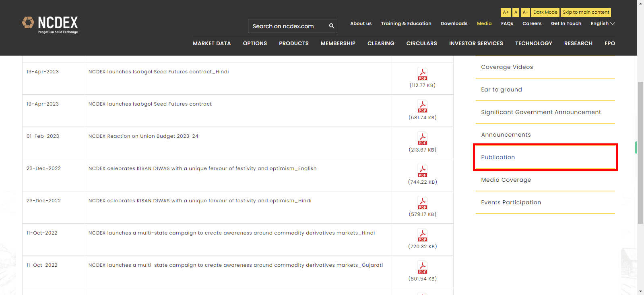Screen dimensions: 644x295
Task: Open PDF for multi-state campaign_Hindi
Action: click(423, 235)
